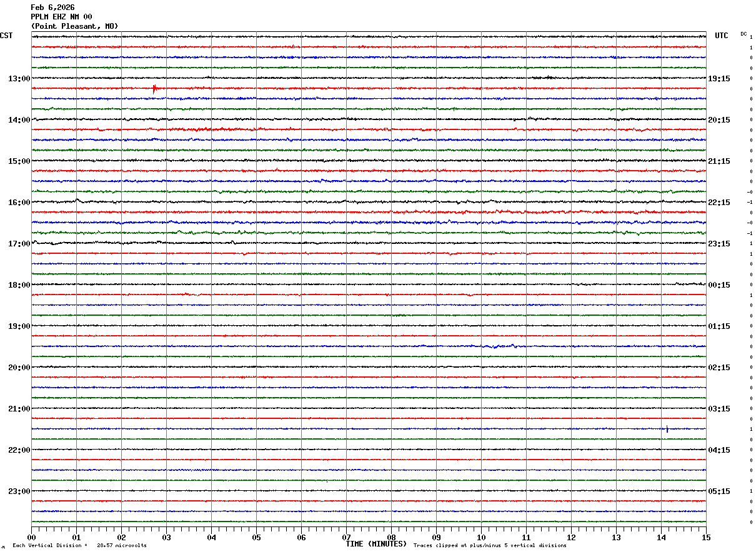Click minute tick label "11" on axis
Image resolution: width=756 pixels, height=554 pixels.
pyautogui.click(x=526, y=537)
